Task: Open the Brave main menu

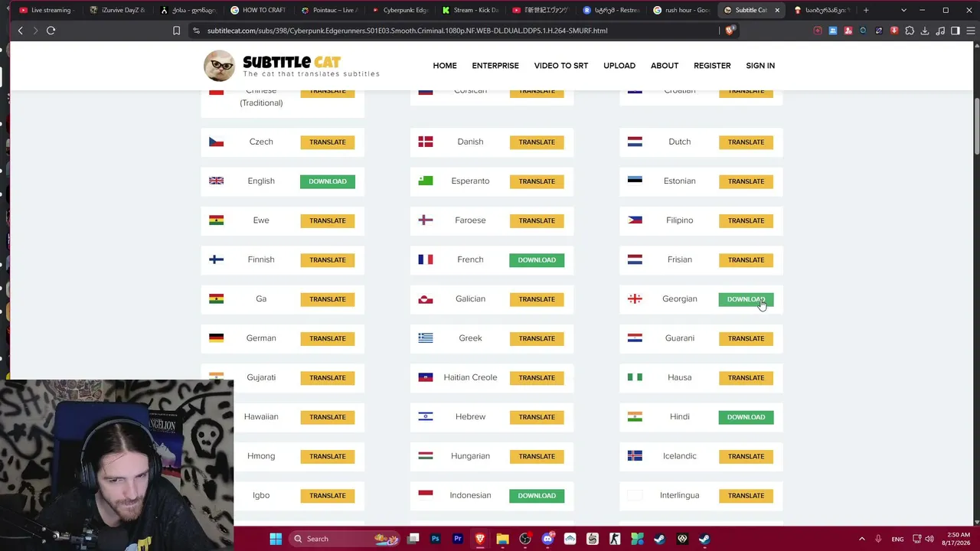Action: (970, 31)
